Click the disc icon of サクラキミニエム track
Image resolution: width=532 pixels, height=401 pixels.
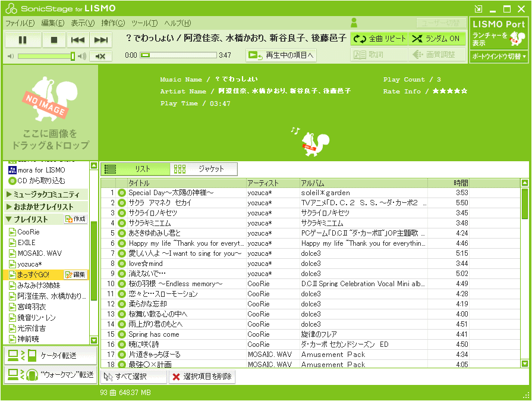pyautogui.click(x=122, y=223)
